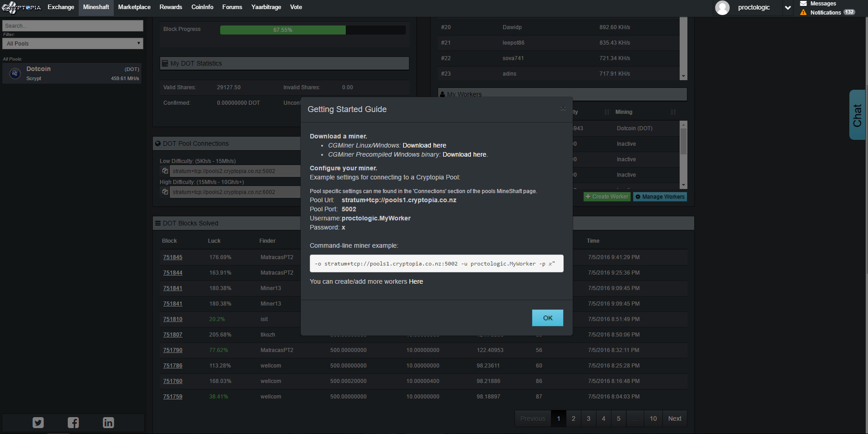Go to page 4 of blocks
The height and width of the screenshot is (434, 868).
[x=604, y=419]
